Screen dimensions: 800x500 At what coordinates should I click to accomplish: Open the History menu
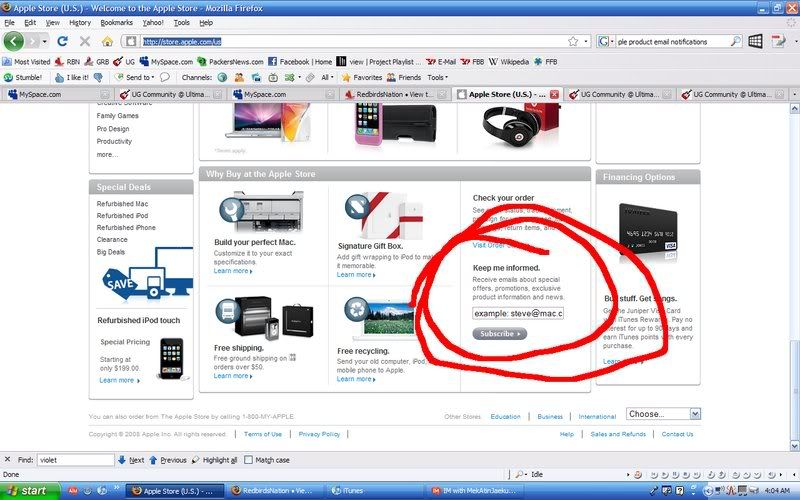click(x=80, y=22)
